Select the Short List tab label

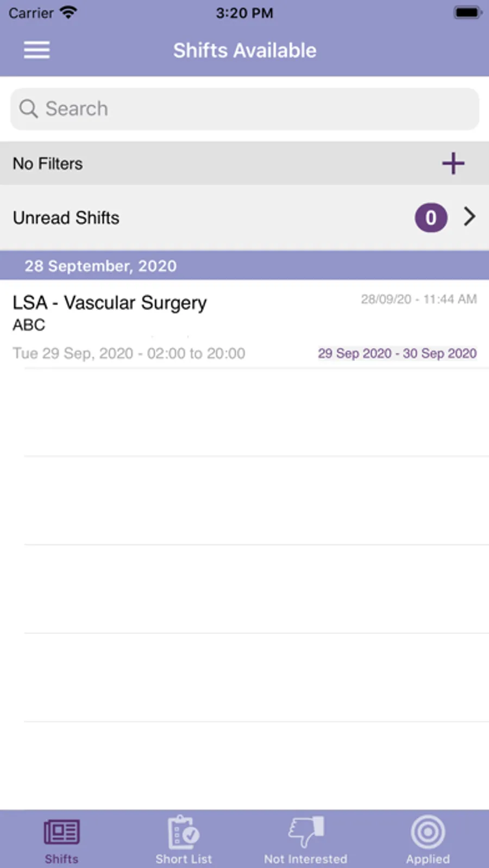point(183,859)
